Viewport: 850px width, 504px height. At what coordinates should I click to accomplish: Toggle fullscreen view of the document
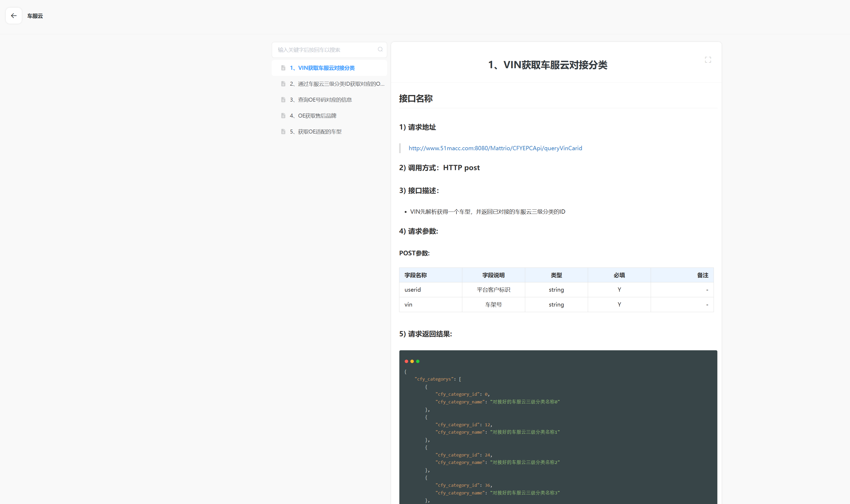pyautogui.click(x=708, y=60)
